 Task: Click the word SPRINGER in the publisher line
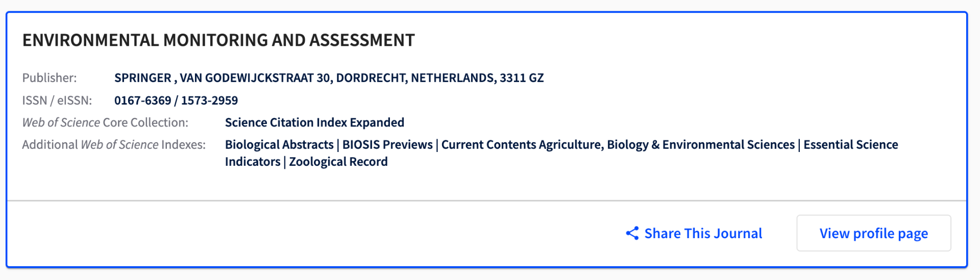[142, 78]
